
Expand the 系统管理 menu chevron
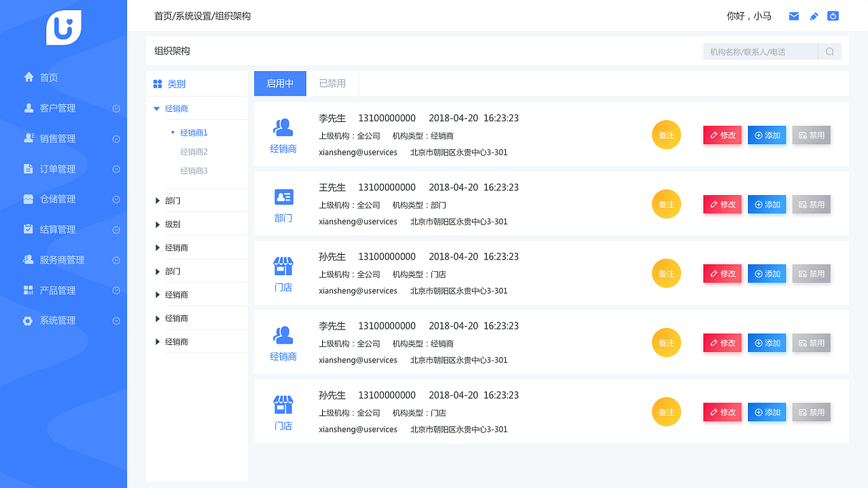pyautogui.click(x=116, y=321)
